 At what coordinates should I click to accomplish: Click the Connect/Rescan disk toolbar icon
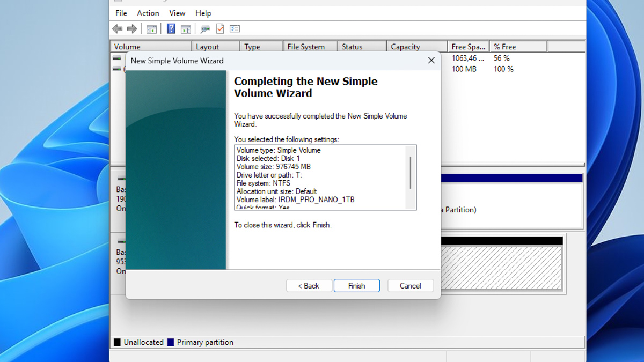(x=205, y=29)
